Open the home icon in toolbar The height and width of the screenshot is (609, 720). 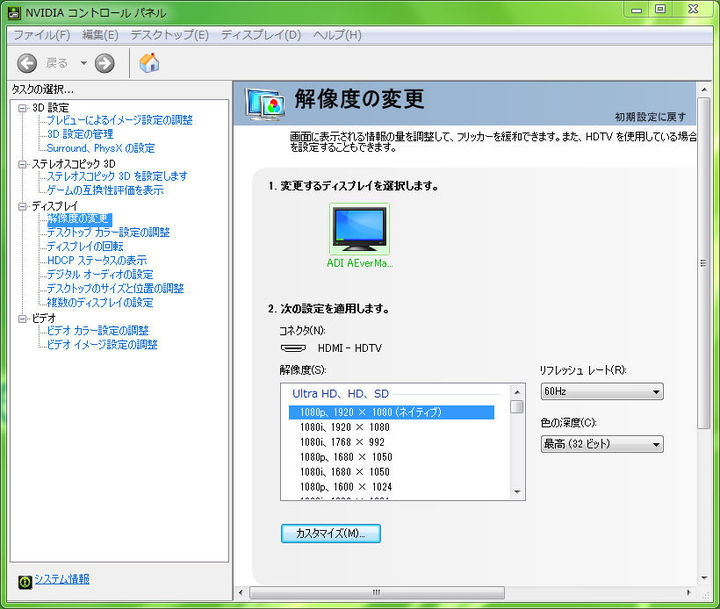(149, 63)
